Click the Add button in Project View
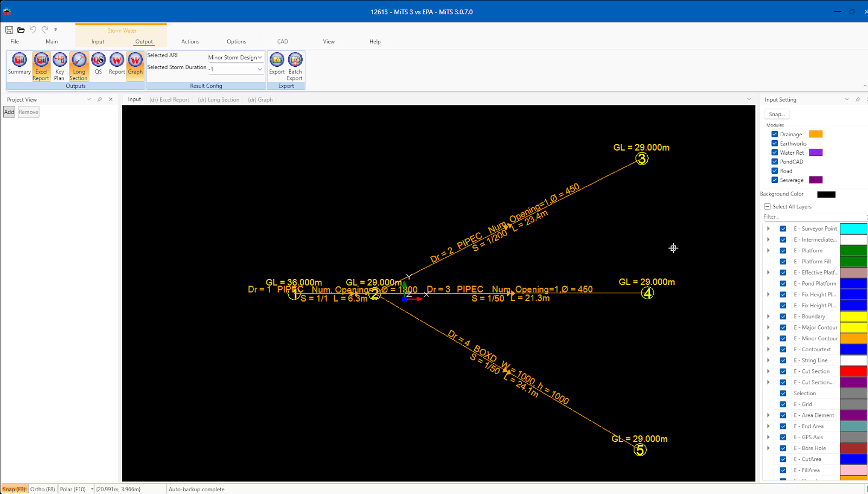Screen dimensions: 868x494 [x=9, y=112]
